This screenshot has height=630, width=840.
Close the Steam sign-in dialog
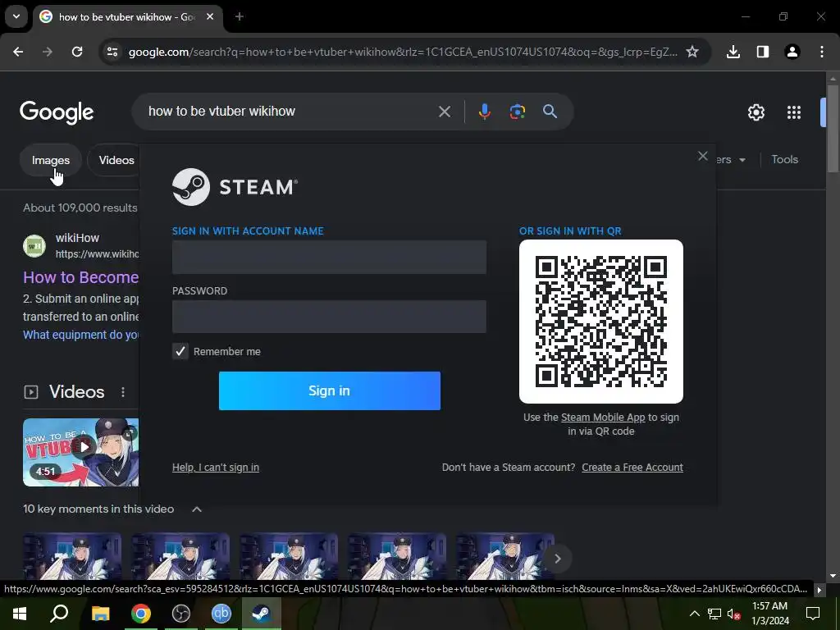coord(703,156)
